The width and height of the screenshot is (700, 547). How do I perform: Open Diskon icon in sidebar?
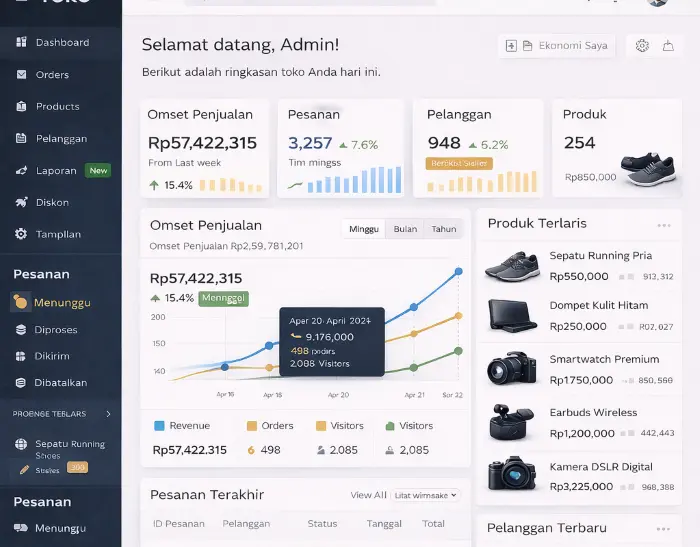(x=21, y=202)
